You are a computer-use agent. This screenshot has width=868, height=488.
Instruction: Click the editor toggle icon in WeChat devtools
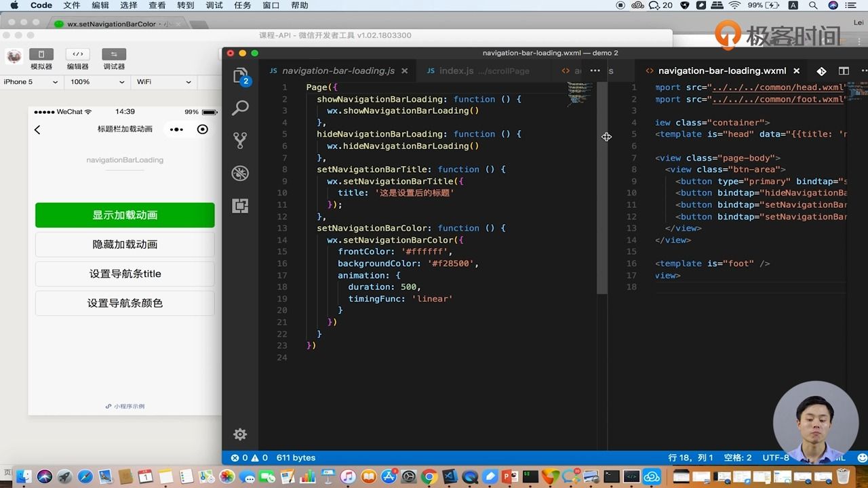[77, 54]
